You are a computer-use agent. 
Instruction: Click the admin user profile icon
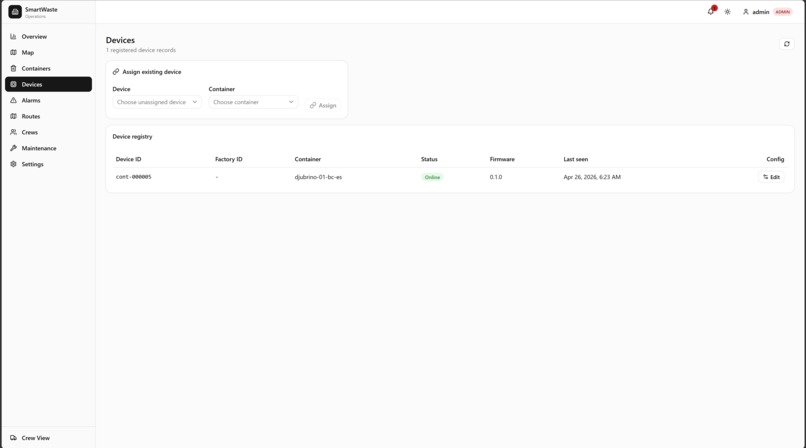pos(745,12)
